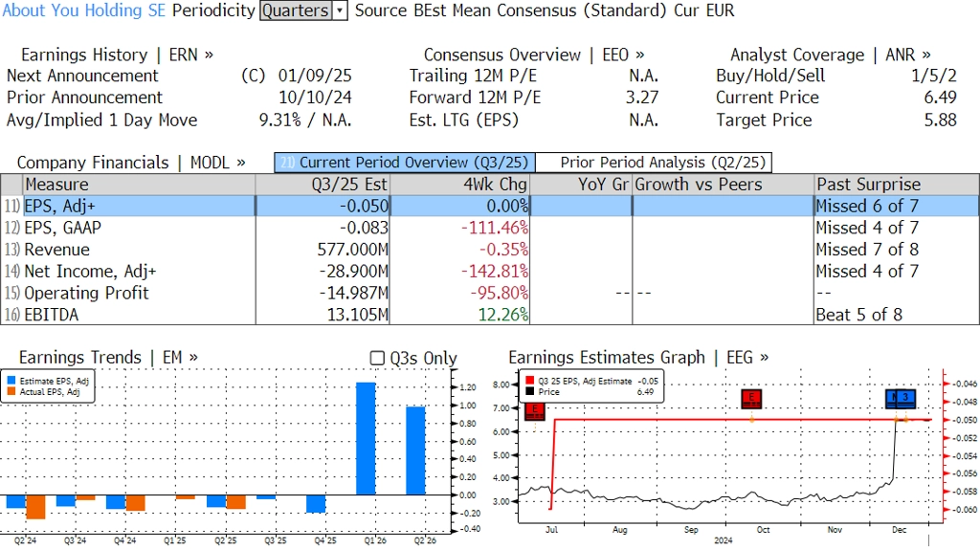Click the orange Actual EPS, Adj legend swatch
Viewport: 980px width, 549px height.
coord(11,391)
